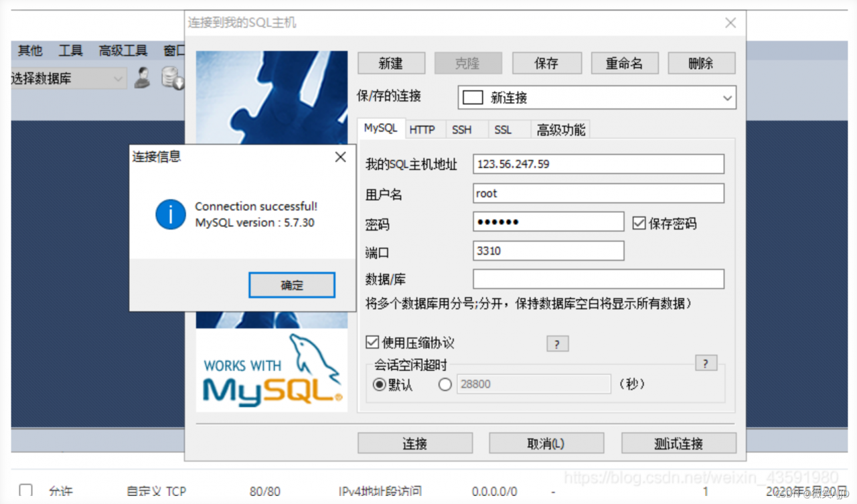Click the database export icon in toolbar
The height and width of the screenshot is (504, 857).
coord(172,78)
